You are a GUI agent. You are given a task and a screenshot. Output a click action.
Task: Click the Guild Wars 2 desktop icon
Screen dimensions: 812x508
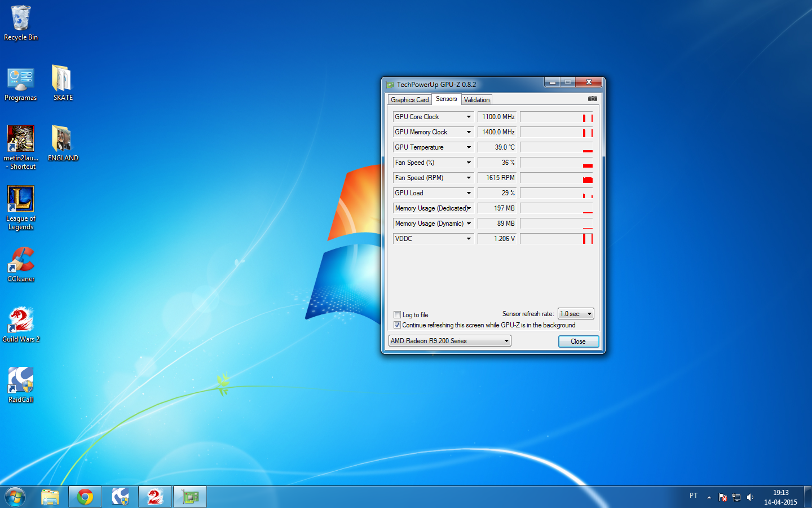tap(21, 321)
